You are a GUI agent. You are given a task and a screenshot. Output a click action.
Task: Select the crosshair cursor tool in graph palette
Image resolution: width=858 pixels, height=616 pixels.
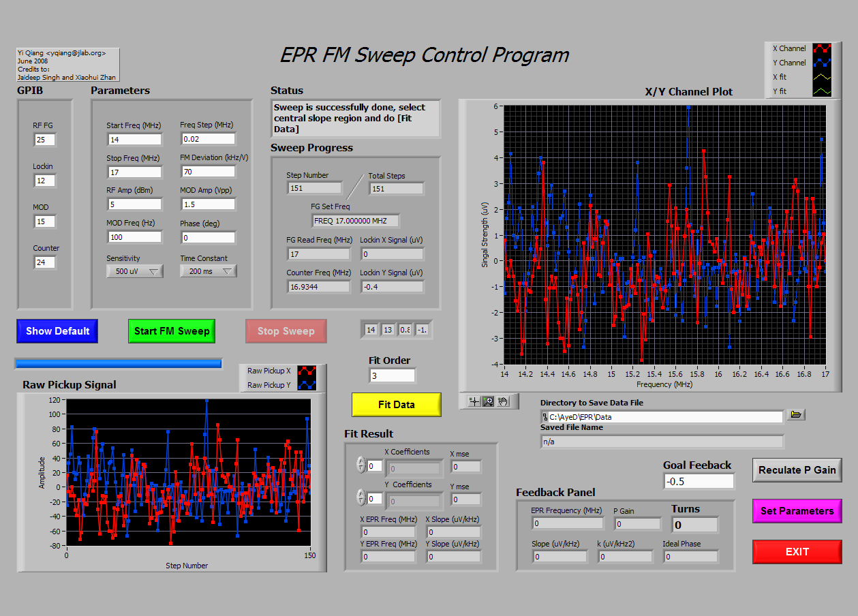point(474,401)
